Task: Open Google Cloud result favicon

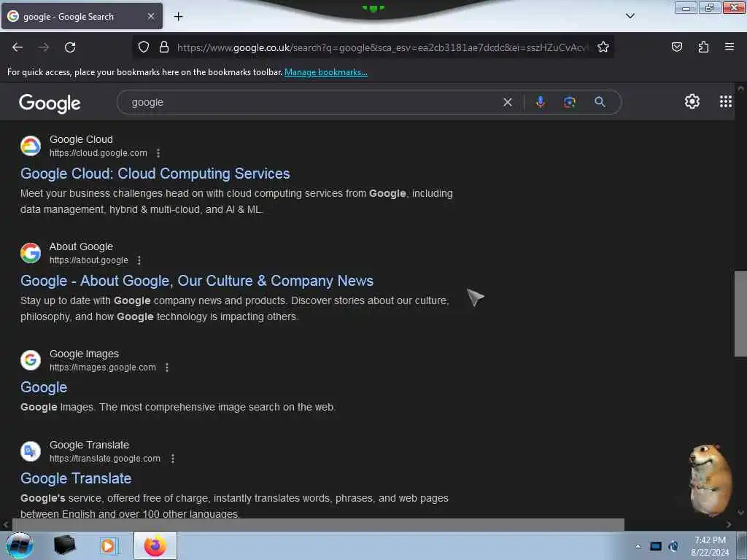Action: point(31,146)
